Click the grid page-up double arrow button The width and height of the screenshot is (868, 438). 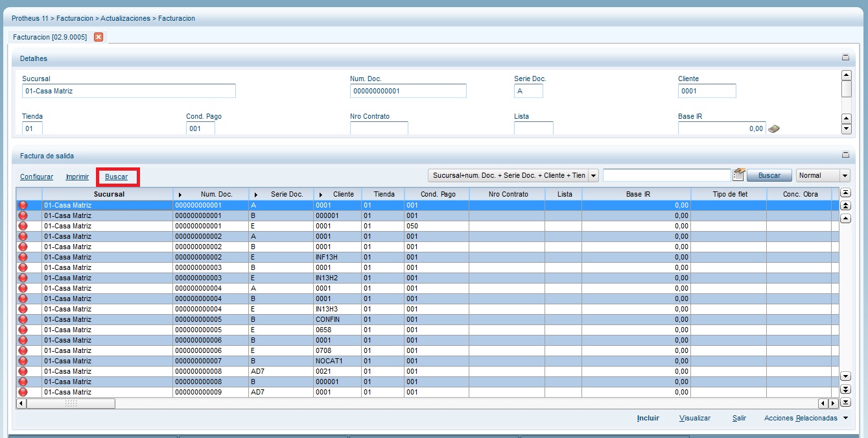coord(845,206)
